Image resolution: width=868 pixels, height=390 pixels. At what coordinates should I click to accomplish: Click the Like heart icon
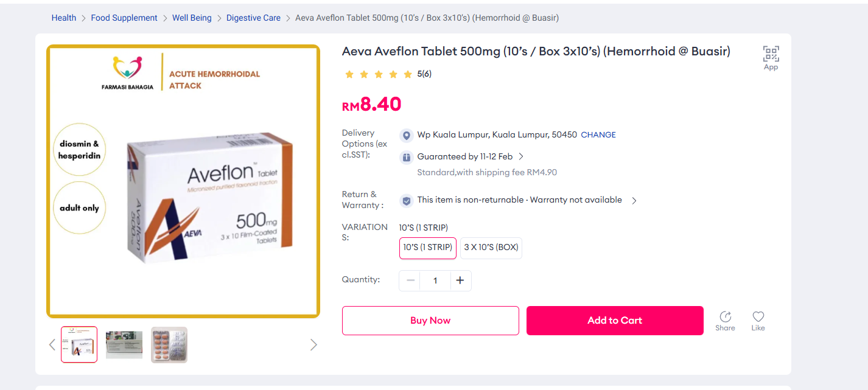click(x=758, y=317)
